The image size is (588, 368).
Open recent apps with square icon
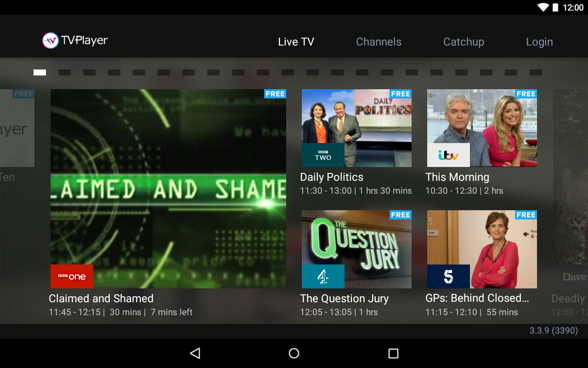click(393, 353)
